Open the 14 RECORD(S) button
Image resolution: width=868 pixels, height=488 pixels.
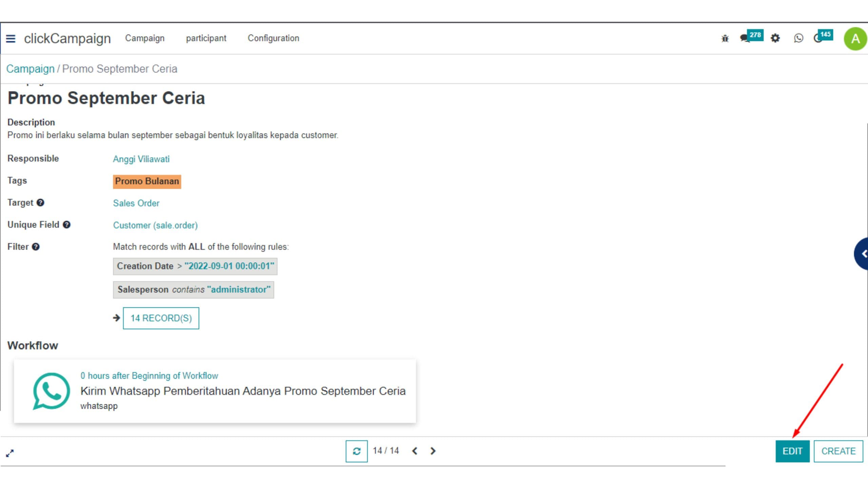[x=161, y=318]
